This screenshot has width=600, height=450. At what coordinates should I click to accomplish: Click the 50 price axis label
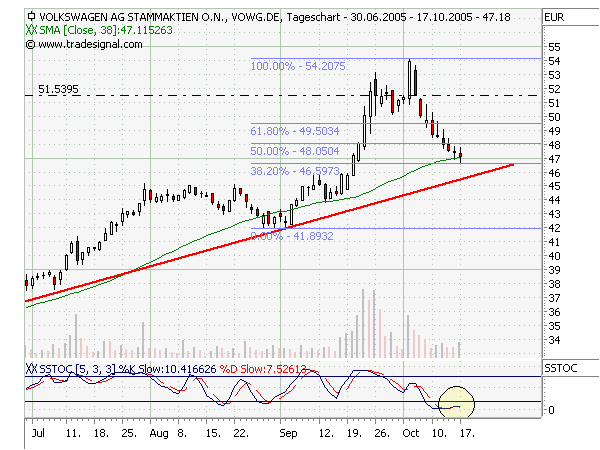554,117
